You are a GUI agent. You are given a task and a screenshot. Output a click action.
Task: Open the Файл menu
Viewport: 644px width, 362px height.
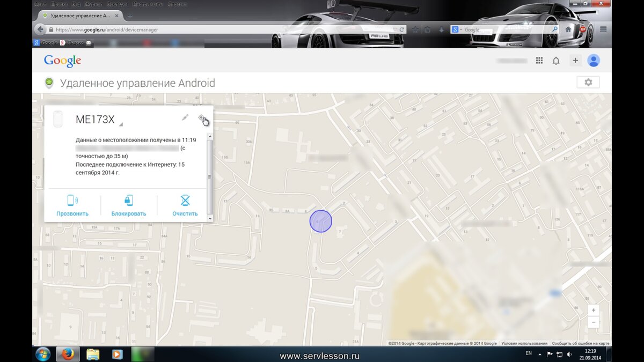click(x=40, y=4)
